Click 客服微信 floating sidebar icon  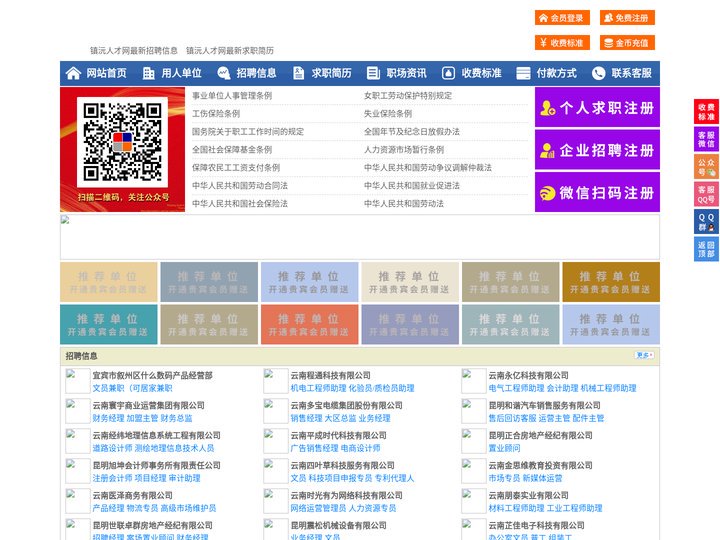[706, 139]
